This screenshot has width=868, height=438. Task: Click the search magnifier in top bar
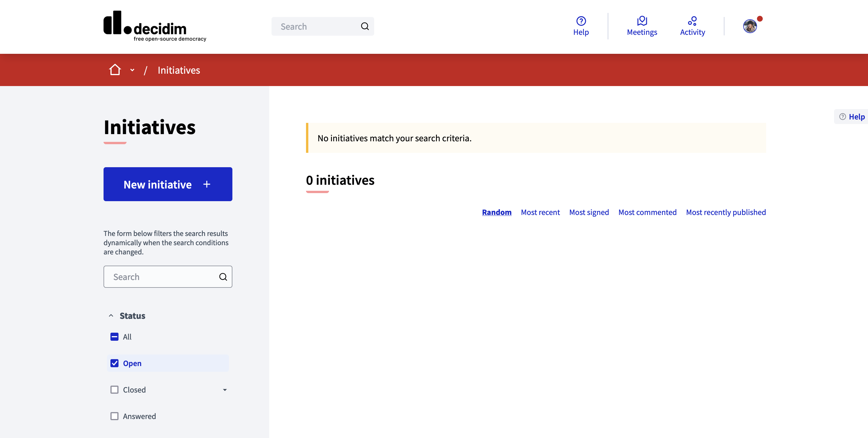point(365,26)
